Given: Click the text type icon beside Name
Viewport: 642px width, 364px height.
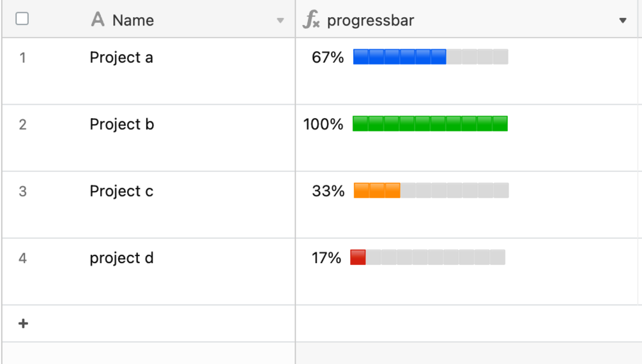Looking at the screenshot, I should point(98,20).
